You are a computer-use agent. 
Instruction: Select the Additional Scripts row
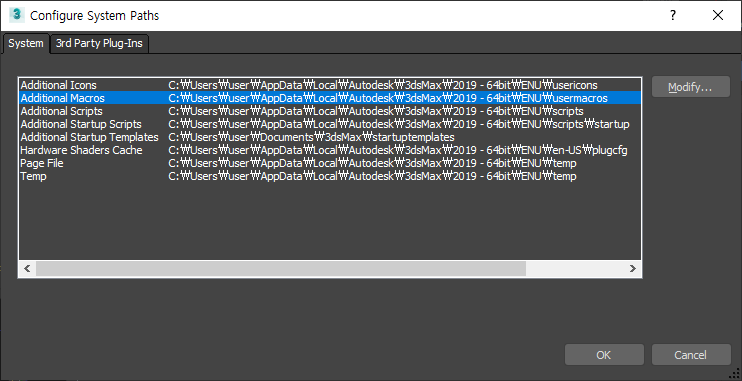pyautogui.click(x=330, y=111)
